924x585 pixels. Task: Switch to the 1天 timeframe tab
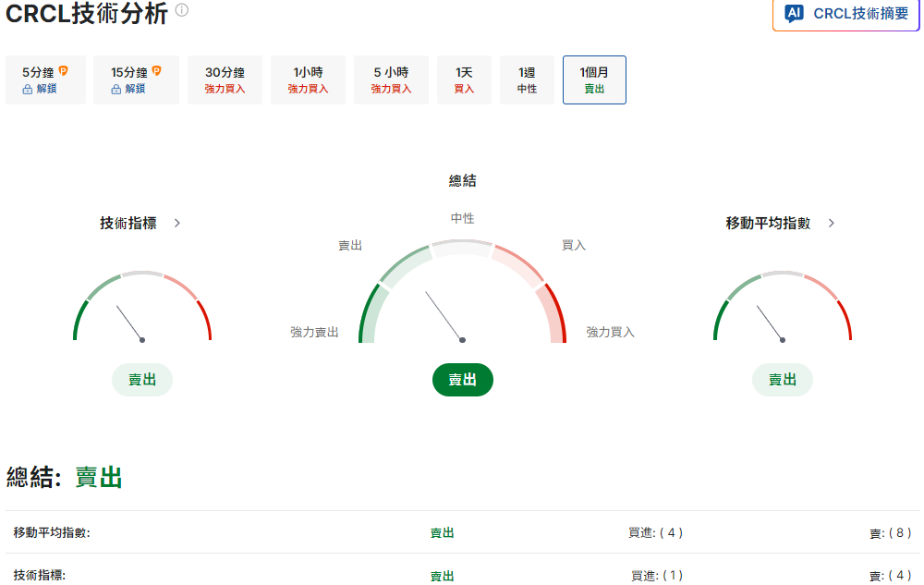(x=464, y=79)
